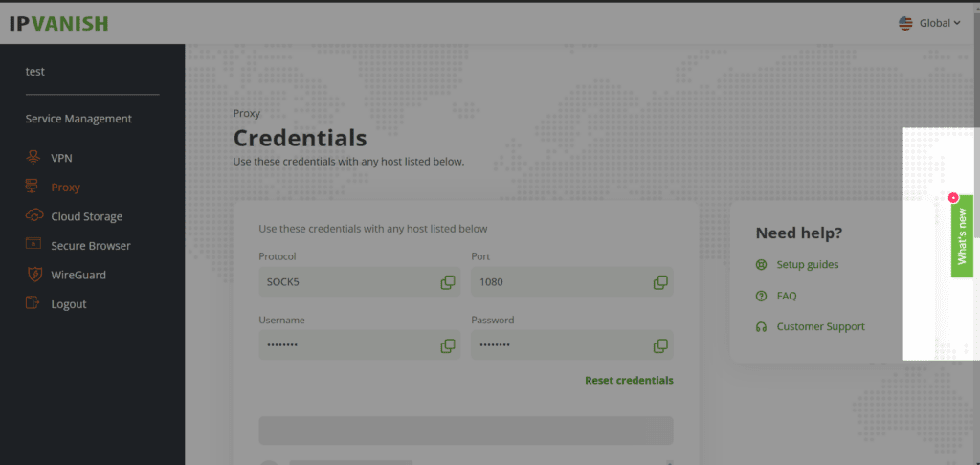Copy the port number 1080
The image size is (980, 465).
click(x=659, y=282)
